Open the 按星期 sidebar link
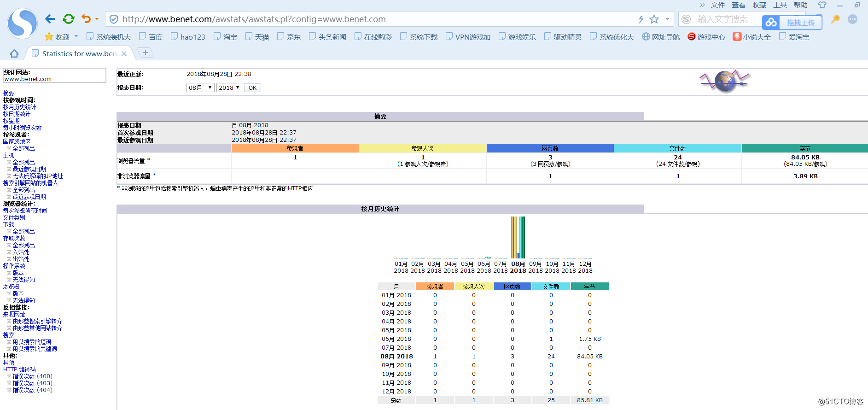Screen dimensions: 868x410 tap(11, 121)
